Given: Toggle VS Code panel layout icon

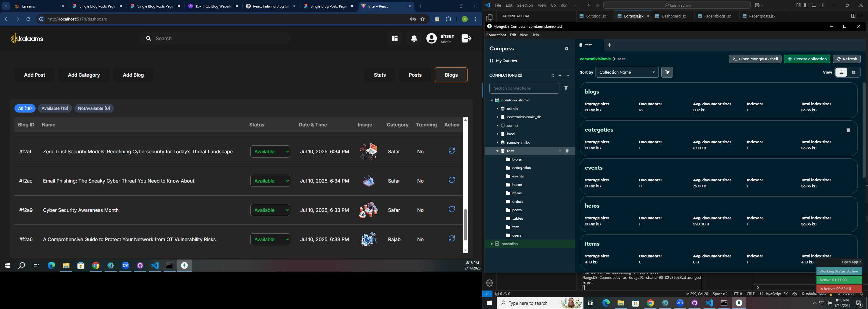Looking at the screenshot, I should click(814, 5).
